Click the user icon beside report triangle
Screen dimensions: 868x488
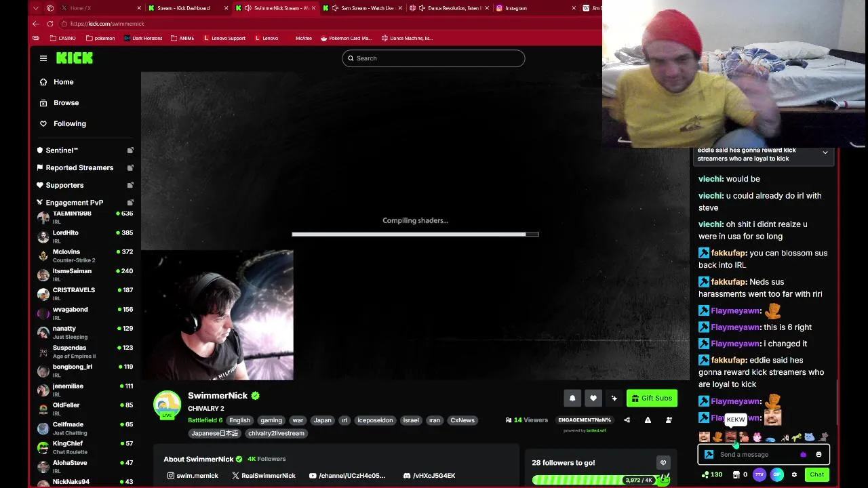tap(669, 420)
